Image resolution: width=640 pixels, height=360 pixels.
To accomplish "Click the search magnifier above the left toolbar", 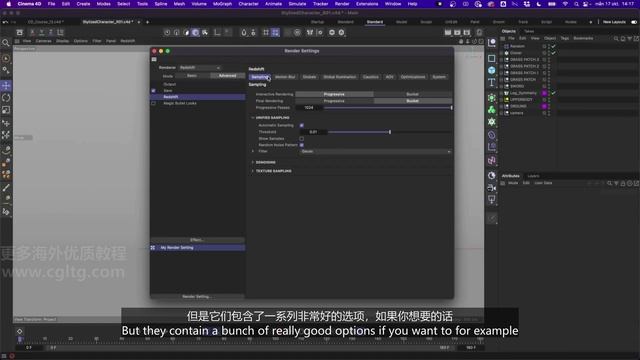I will tap(6, 43).
